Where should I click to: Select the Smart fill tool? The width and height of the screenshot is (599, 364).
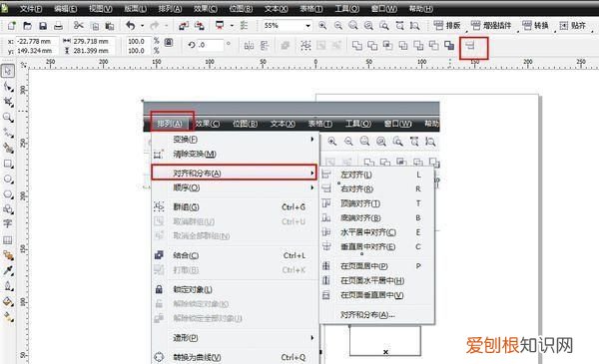[x=8, y=148]
